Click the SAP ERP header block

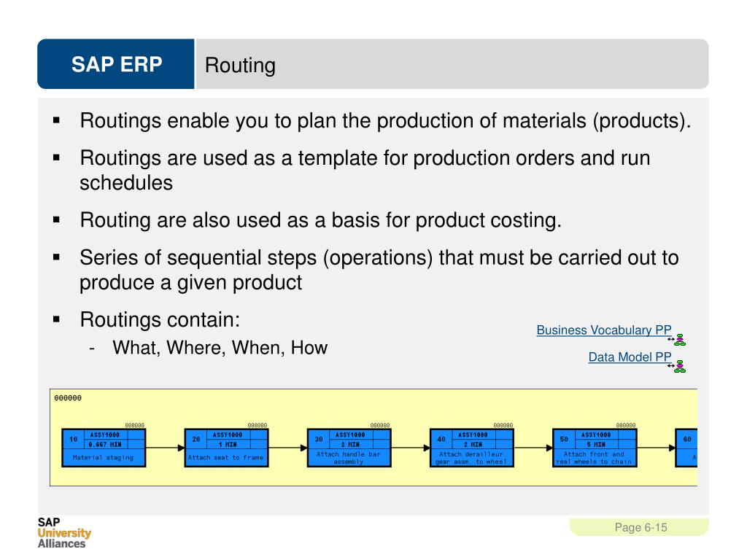click(116, 64)
